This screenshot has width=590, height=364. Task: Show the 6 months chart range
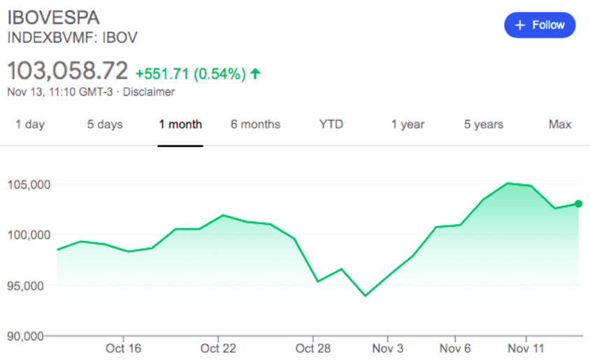(x=255, y=124)
